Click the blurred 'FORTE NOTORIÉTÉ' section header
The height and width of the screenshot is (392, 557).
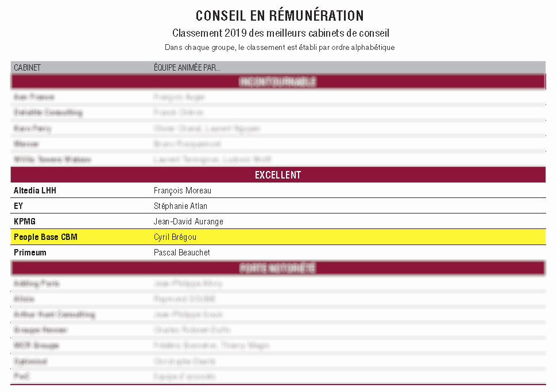(278, 268)
